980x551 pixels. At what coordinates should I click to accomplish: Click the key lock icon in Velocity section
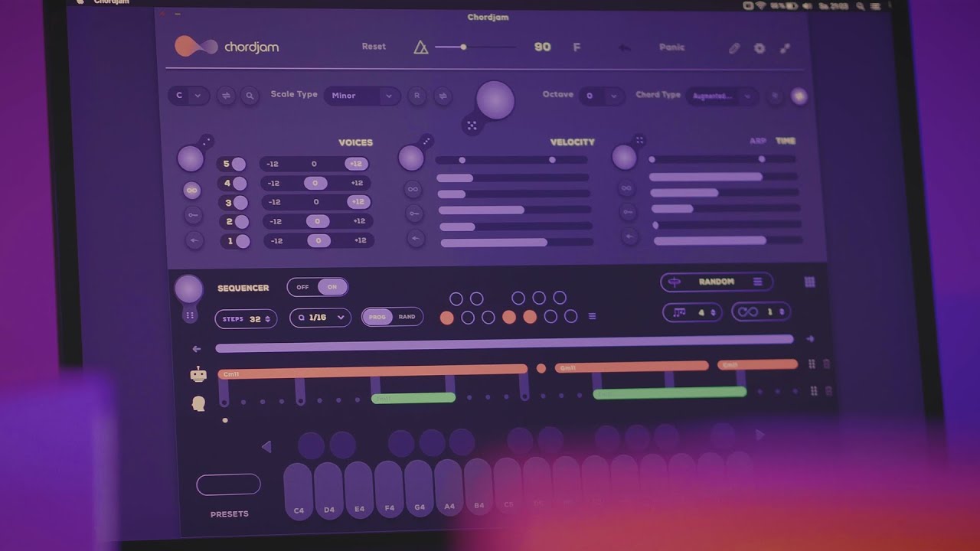click(x=414, y=214)
